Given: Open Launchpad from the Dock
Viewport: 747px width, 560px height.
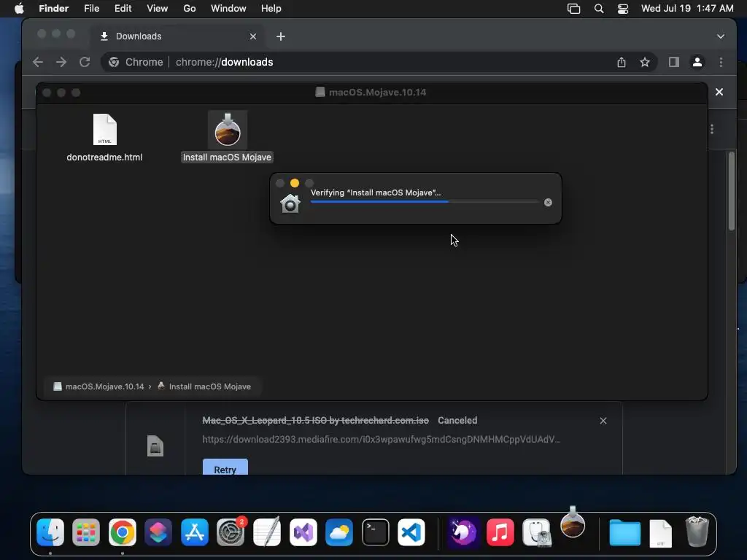Looking at the screenshot, I should pos(86,532).
